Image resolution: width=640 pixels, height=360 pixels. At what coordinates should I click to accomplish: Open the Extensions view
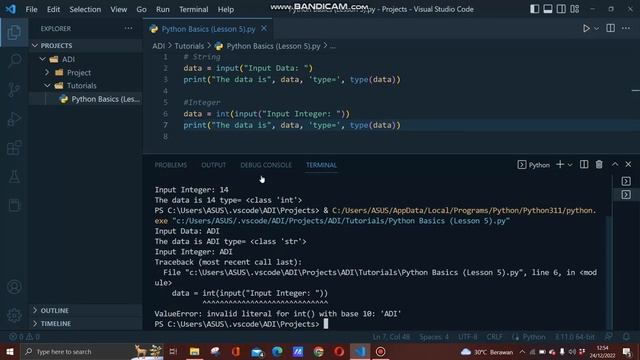tap(14, 148)
